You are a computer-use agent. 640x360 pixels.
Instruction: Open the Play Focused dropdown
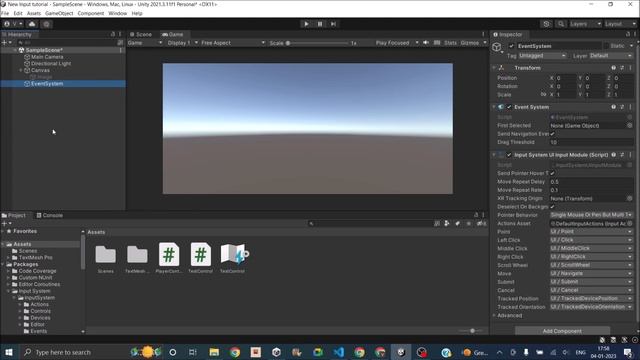pos(397,43)
